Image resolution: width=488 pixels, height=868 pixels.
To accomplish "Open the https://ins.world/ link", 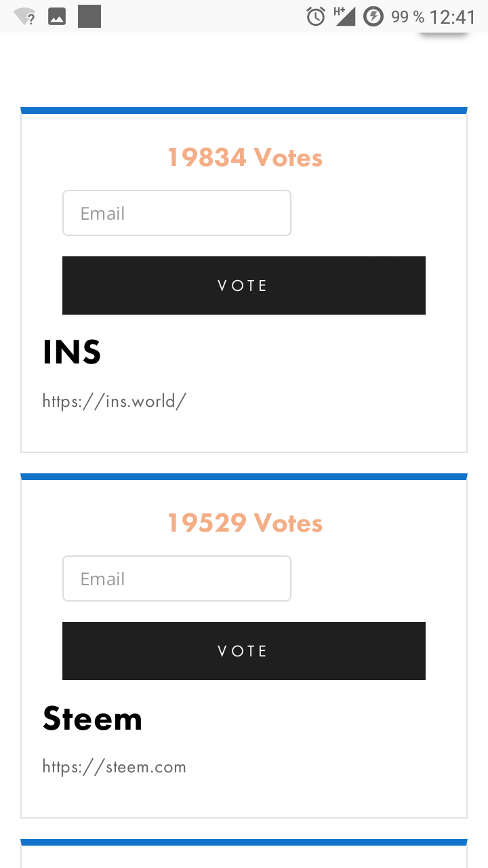I will tap(115, 401).
